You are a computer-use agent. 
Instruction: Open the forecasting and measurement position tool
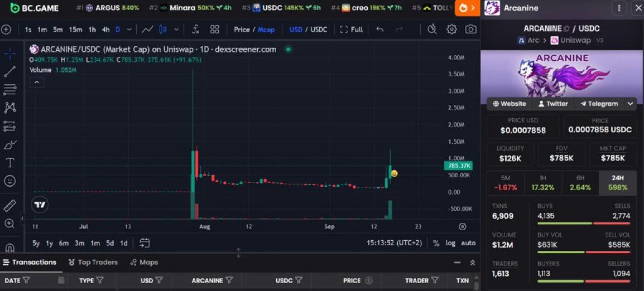point(10,126)
